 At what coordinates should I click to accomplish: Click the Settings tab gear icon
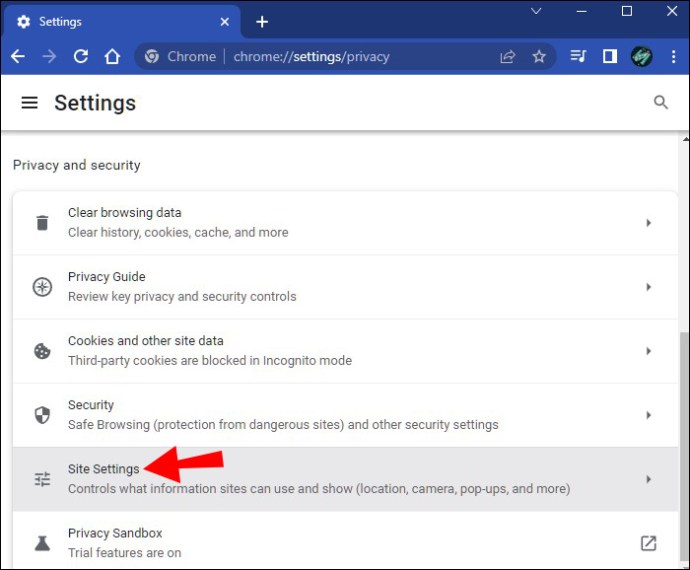pos(24,22)
